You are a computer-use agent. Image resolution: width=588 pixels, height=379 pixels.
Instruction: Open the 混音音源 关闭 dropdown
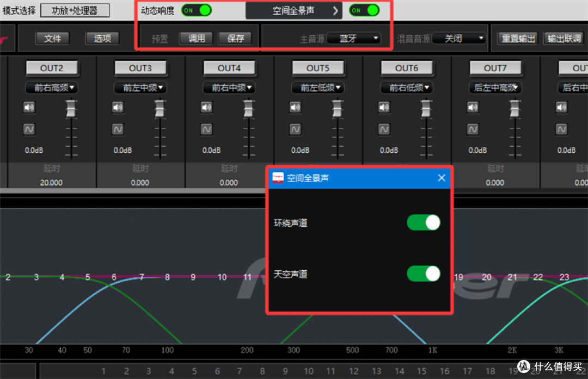coord(459,38)
